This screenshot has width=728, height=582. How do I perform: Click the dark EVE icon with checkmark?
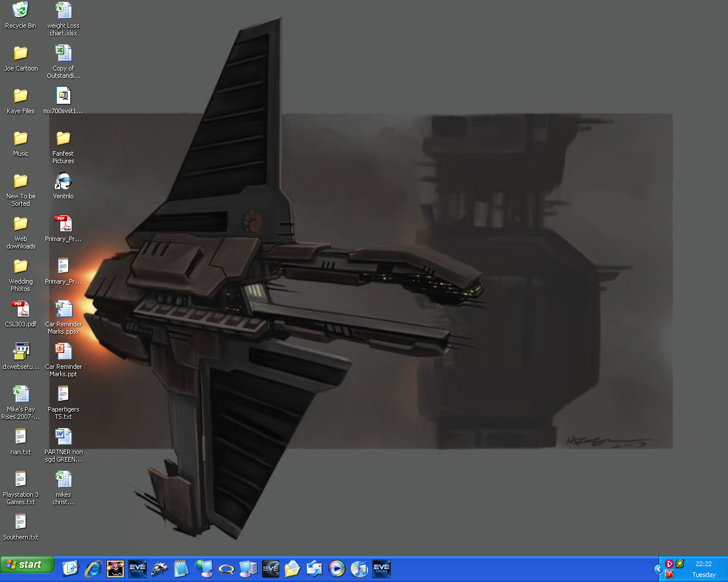(270, 568)
